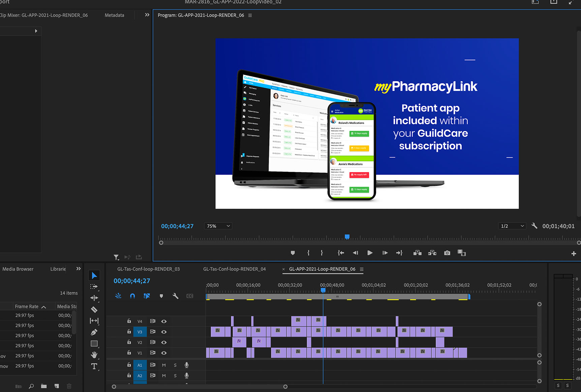
Task: Go to In point button
Action: (341, 253)
